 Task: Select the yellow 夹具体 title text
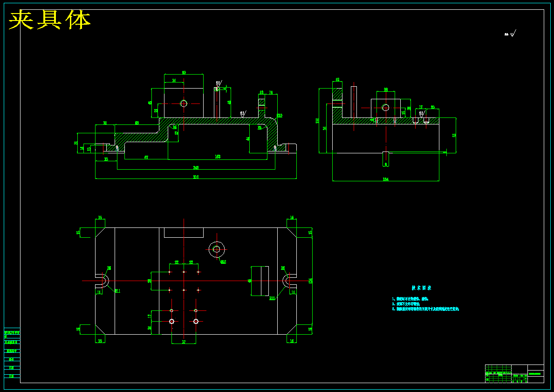(x=50, y=20)
